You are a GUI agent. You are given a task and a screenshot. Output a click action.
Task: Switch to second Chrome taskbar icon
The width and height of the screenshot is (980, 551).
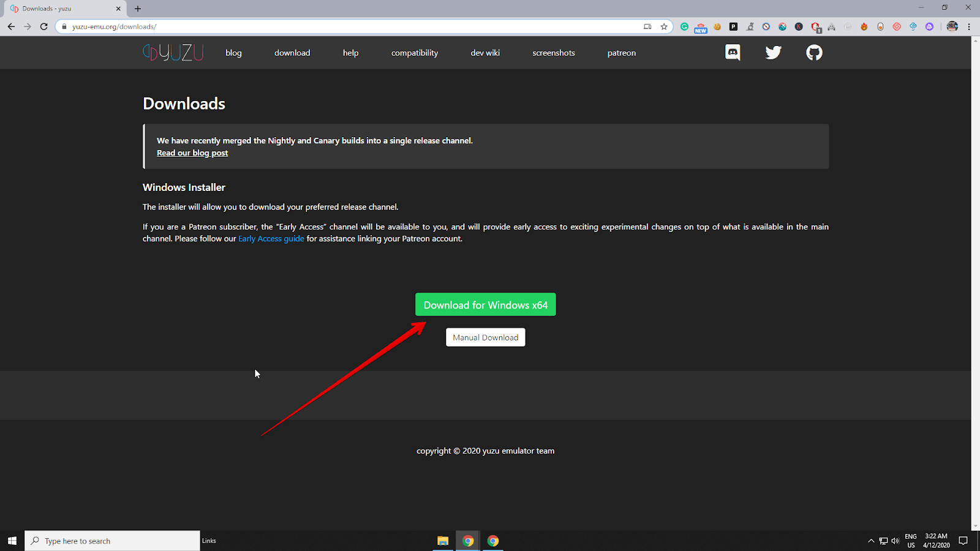[x=493, y=541]
